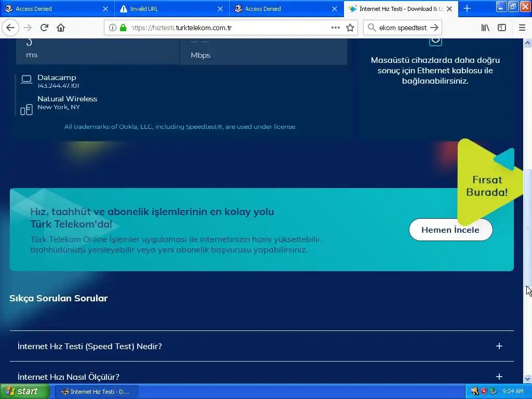Click the Mbps speed unit label

pyautogui.click(x=200, y=55)
